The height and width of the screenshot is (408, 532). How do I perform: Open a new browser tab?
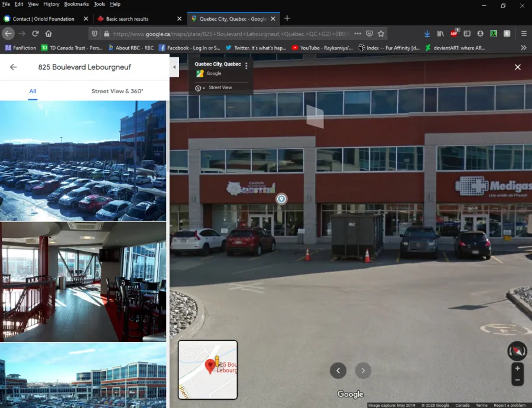pyautogui.click(x=287, y=18)
